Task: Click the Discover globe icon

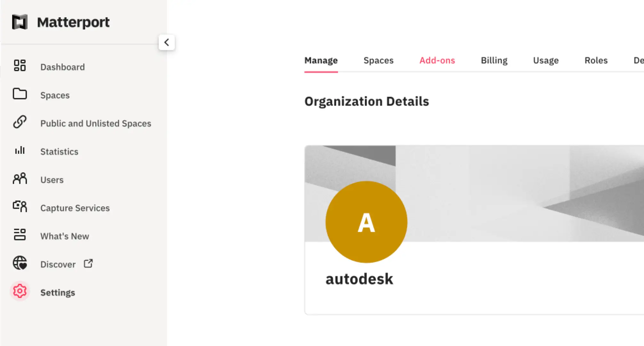Action: click(20, 263)
